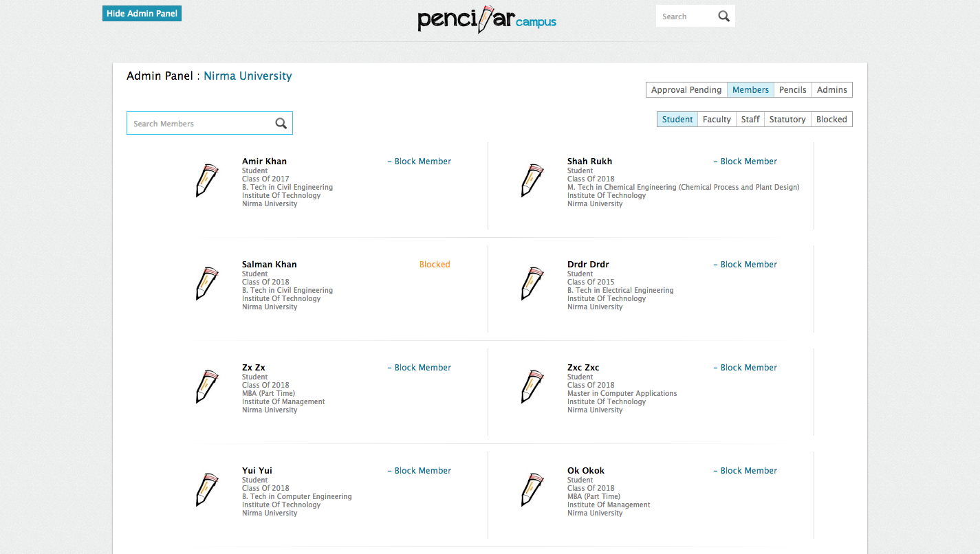Viewport: 980px width, 554px height.
Task: Show the Blocked members filter
Action: (x=831, y=120)
